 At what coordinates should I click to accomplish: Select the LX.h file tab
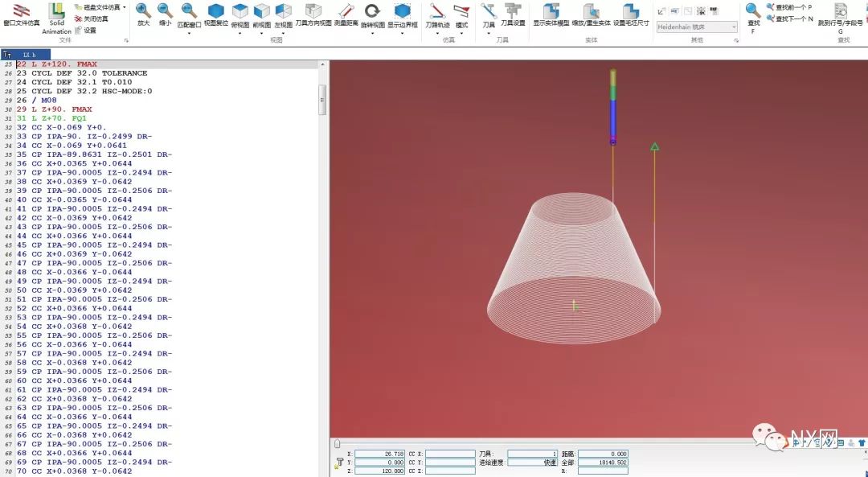pos(30,55)
